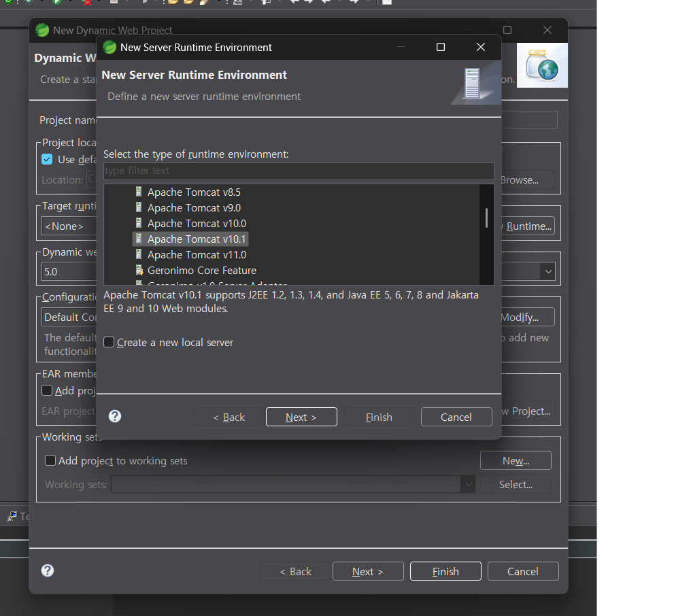Close the New Dynamic Web Project window

coord(547,30)
